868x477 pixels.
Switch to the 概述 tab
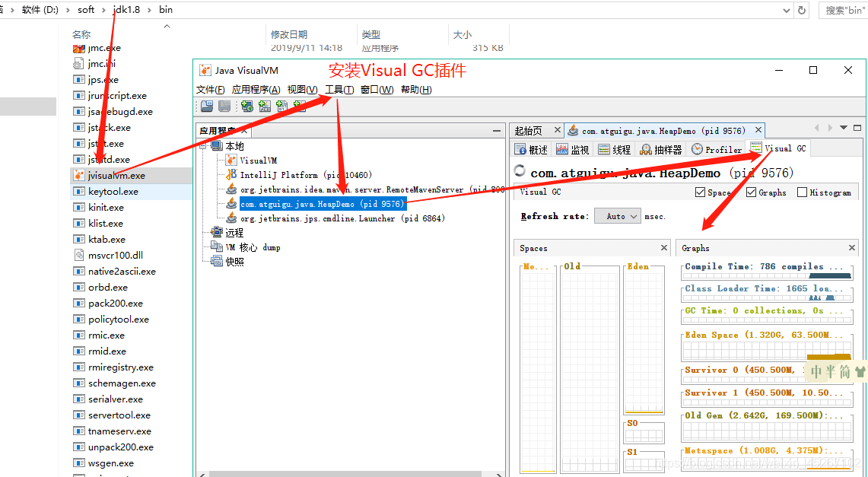pyautogui.click(x=531, y=149)
